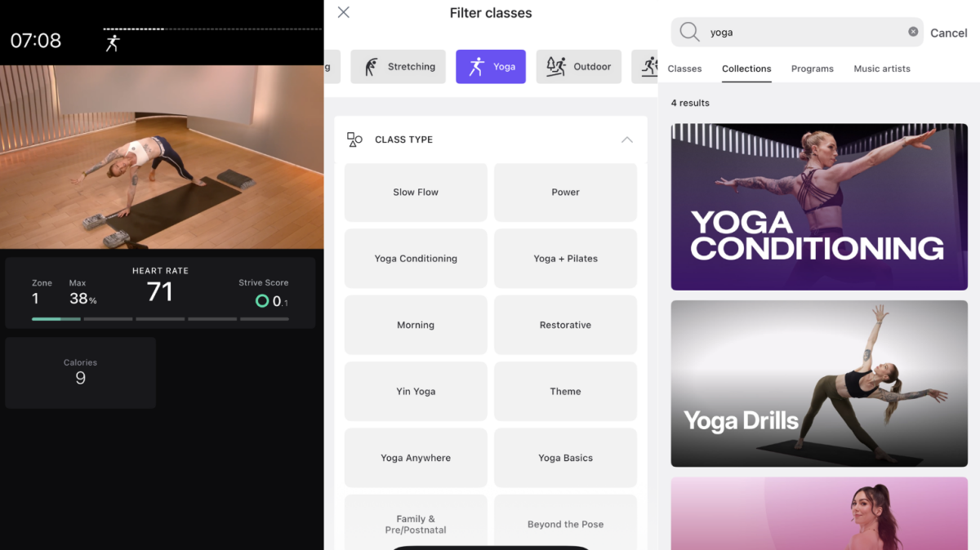Switch to the Music artists tab
Screen dimensions: 980x550
click(x=882, y=69)
